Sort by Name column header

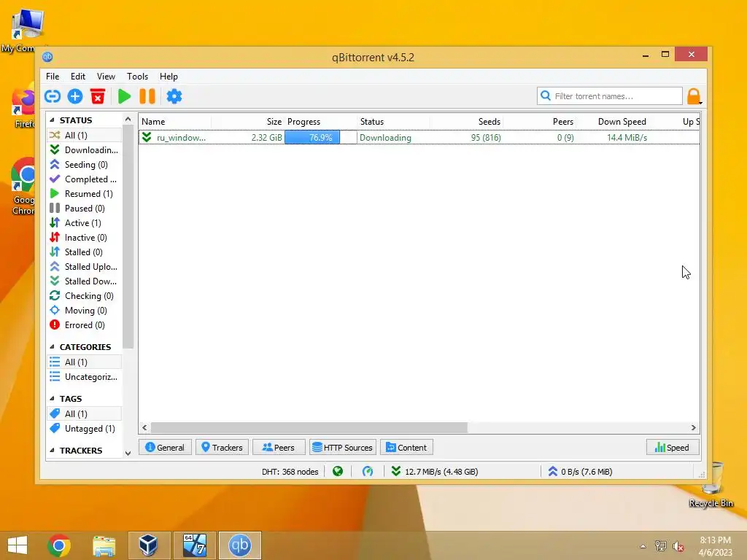point(175,122)
